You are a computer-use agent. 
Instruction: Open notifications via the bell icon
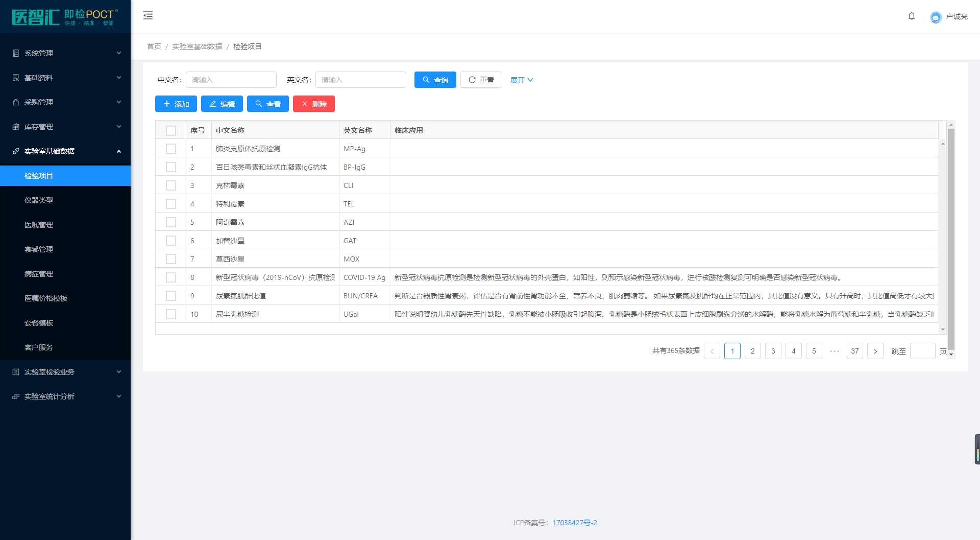(x=912, y=16)
